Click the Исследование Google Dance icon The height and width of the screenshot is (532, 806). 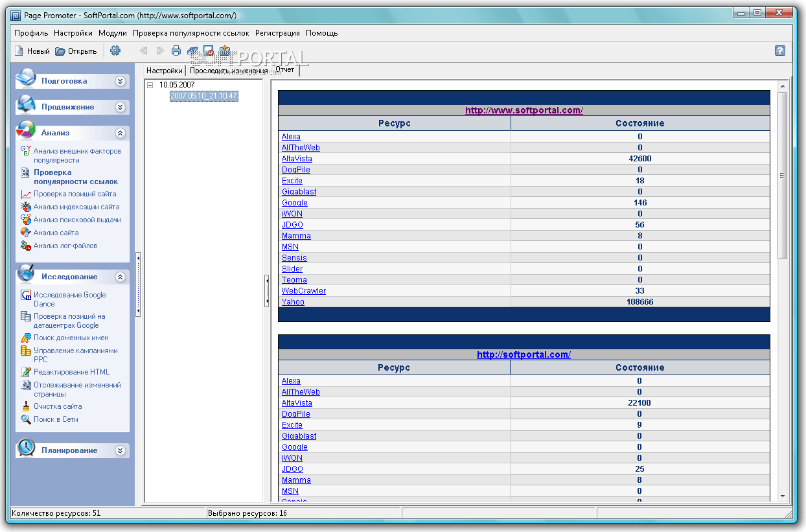26,295
